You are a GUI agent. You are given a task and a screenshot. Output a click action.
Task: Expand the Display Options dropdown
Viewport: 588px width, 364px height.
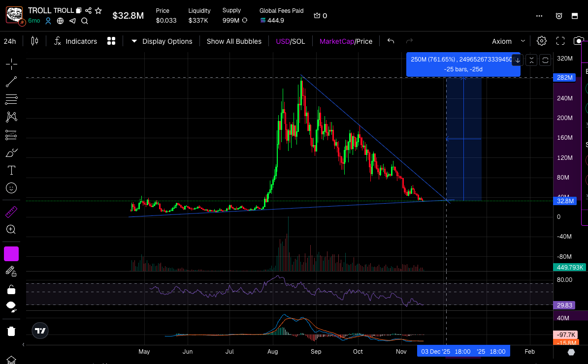(x=162, y=41)
